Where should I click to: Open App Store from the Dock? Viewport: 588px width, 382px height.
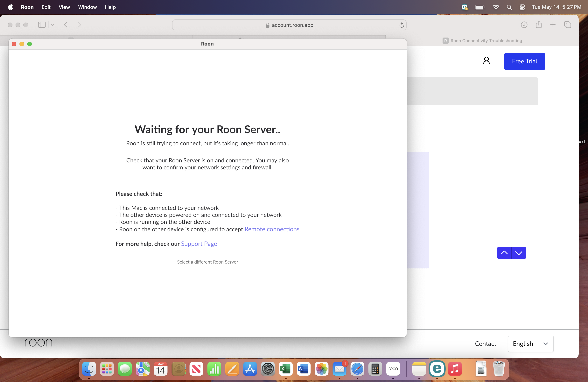(250, 369)
